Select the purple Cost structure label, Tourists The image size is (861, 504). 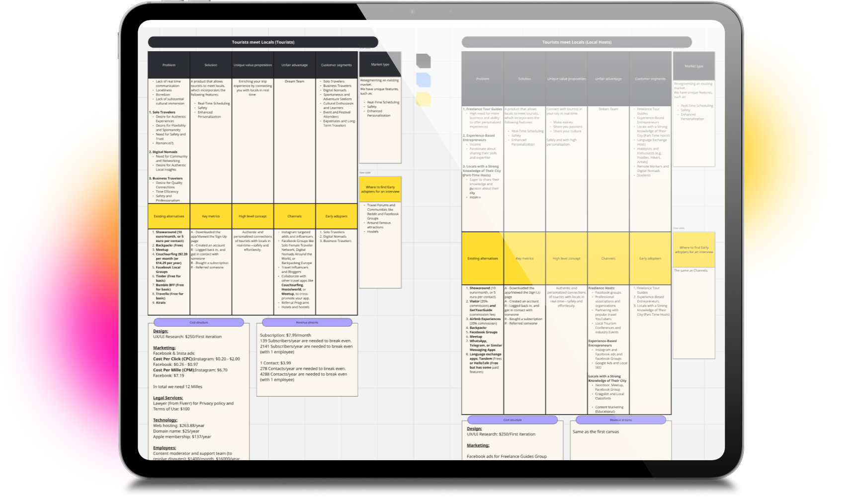pos(199,323)
